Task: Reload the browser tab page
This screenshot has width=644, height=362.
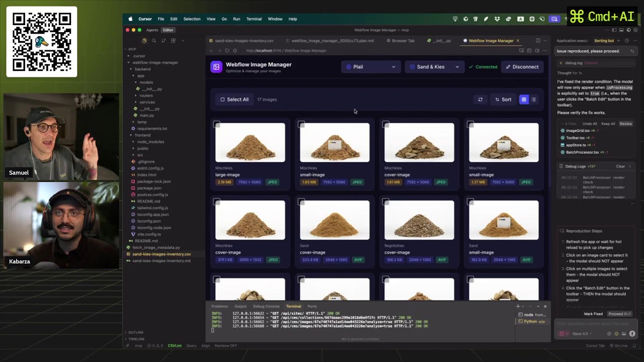Action: (x=227, y=50)
